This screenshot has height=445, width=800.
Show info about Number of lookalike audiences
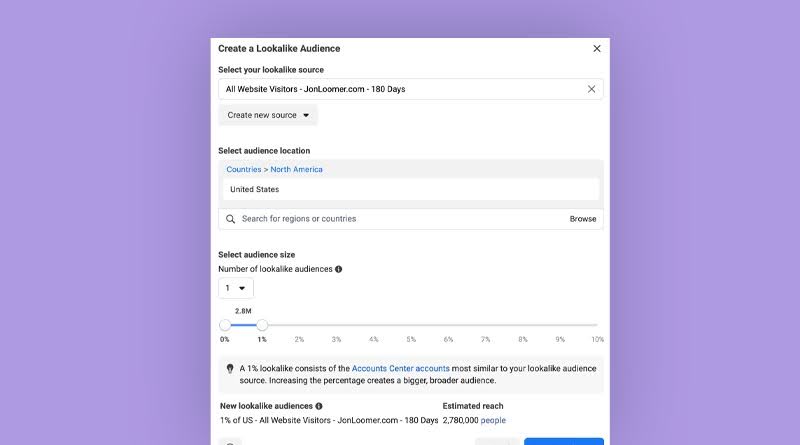pos(338,269)
